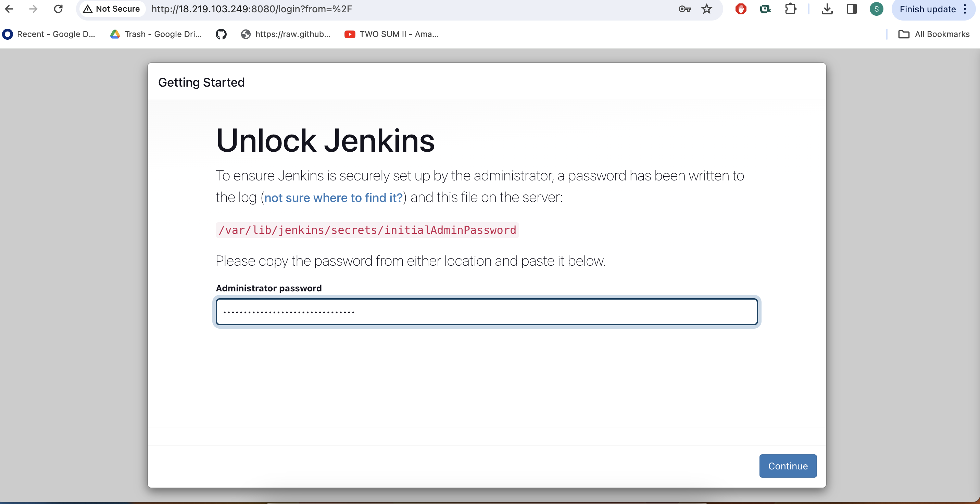
Task: Click the browser forward arrow
Action: click(34, 9)
